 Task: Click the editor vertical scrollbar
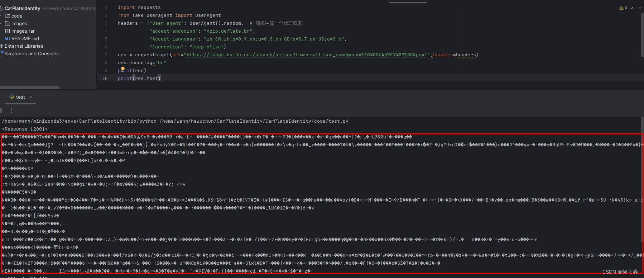tap(642, 35)
